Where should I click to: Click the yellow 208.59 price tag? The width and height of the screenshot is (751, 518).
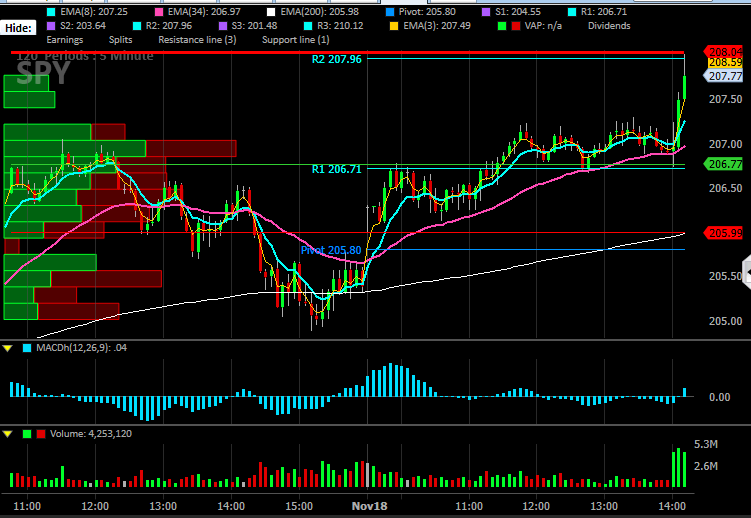tap(725, 63)
